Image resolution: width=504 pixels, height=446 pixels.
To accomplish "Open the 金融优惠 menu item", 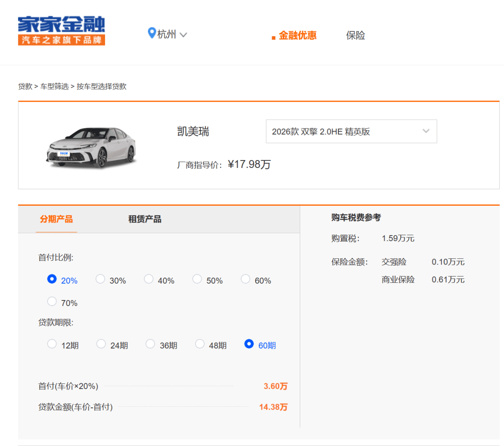I will [297, 35].
